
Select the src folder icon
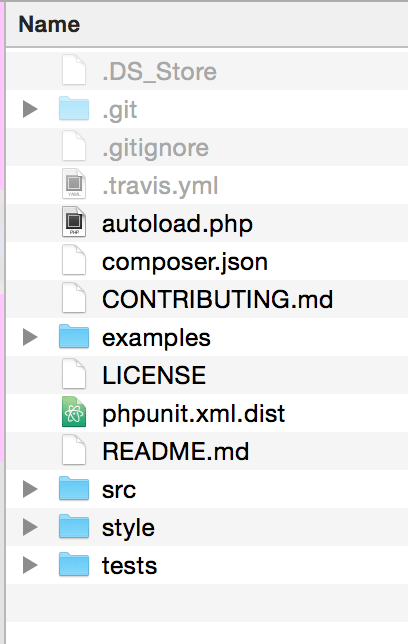(74, 488)
